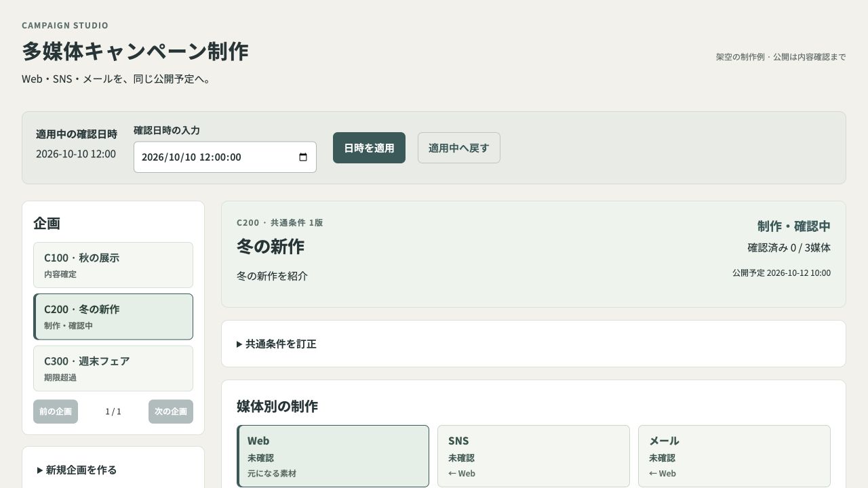Click the 公開予定 2026-10-12 10:00 text
Image resolution: width=868 pixels, height=488 pixels.
781,273
